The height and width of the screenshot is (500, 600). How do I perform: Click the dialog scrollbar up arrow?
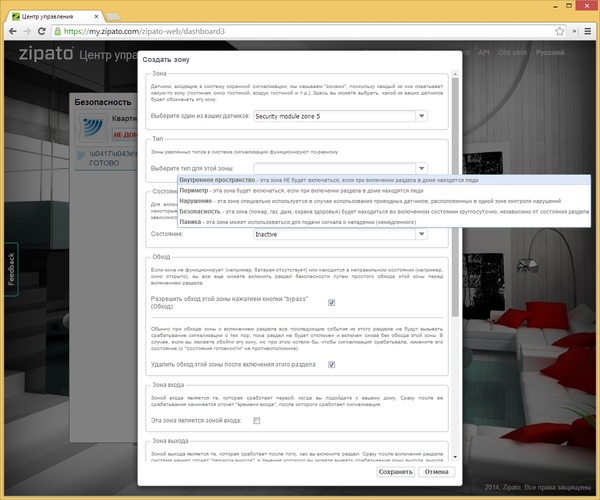[455, 74]
